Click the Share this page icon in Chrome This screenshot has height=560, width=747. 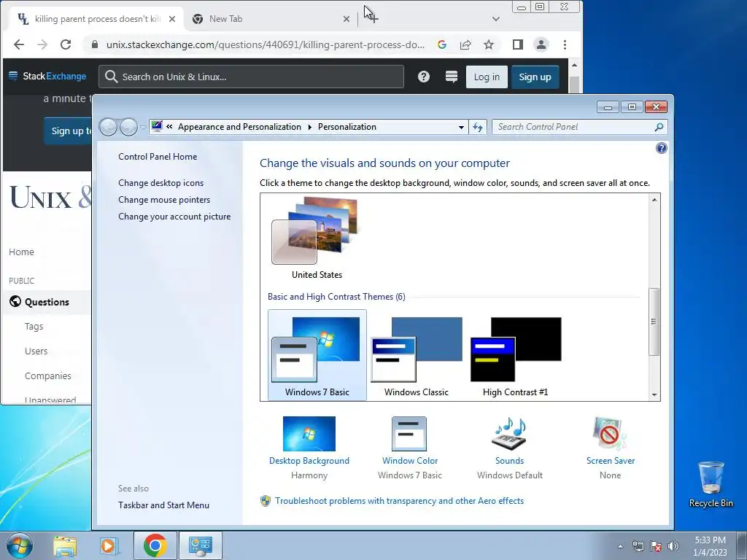[465, 44]
